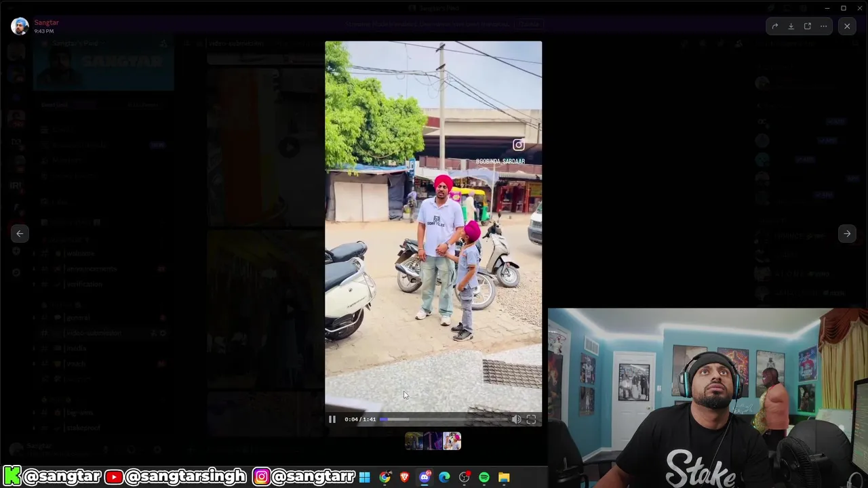Open the video in browser
868x488 pixels.
807,26
